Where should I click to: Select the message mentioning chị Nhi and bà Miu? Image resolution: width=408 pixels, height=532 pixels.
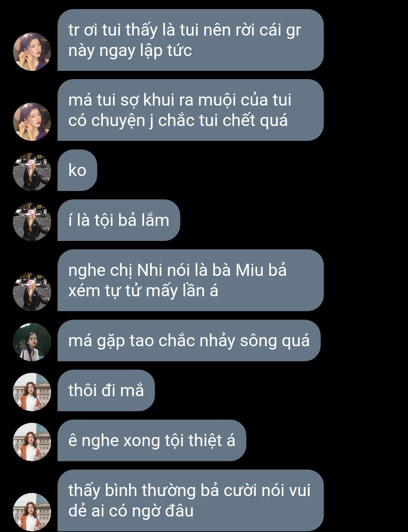click(191, 280)
